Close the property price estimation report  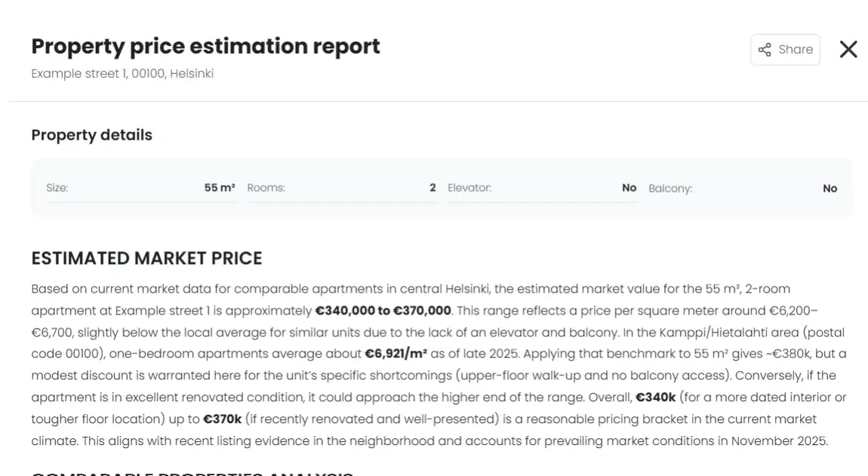pyautogui.click(x=848, y=49)
